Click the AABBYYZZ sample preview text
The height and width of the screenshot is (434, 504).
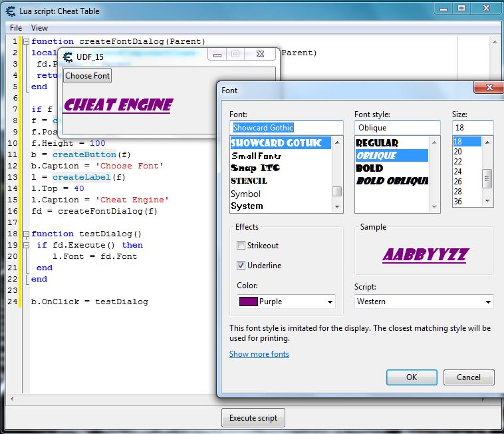tap(426, 255)
